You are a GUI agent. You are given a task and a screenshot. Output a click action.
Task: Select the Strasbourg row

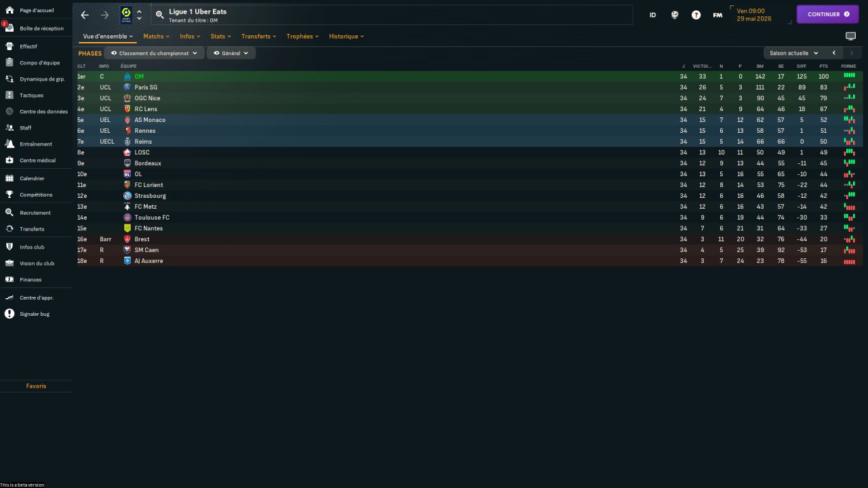tap(470, 196)
